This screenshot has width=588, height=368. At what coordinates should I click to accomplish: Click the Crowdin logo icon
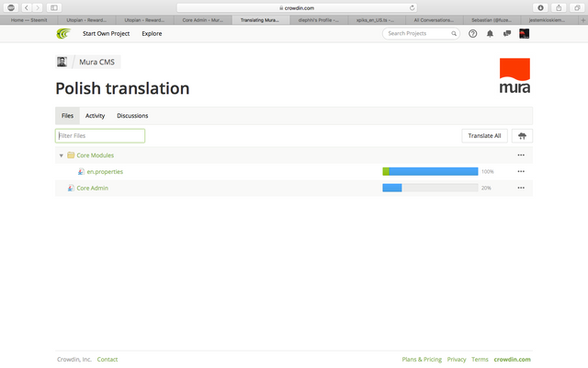63,34
